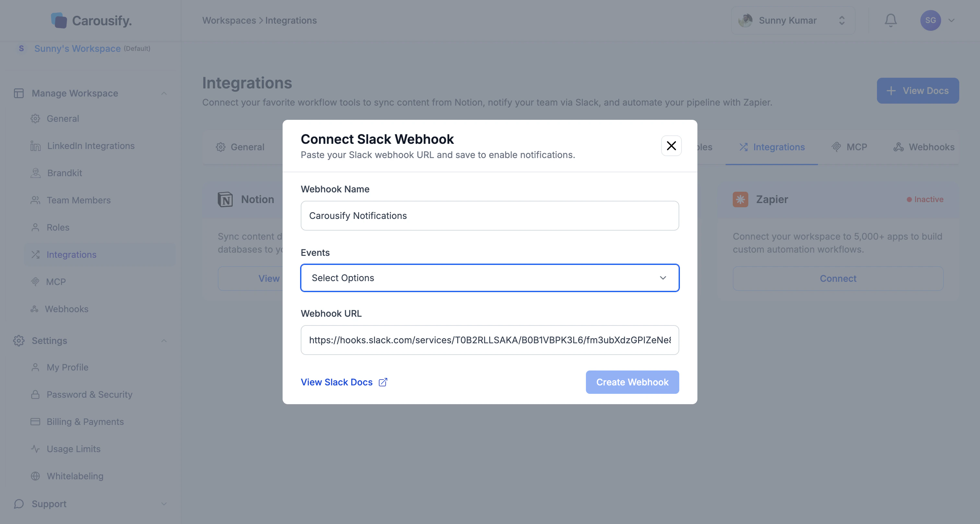This screenshot has width=980, height=524.
Task: Open the Events Select Options dropdown
Action: (x=490, y=278)
